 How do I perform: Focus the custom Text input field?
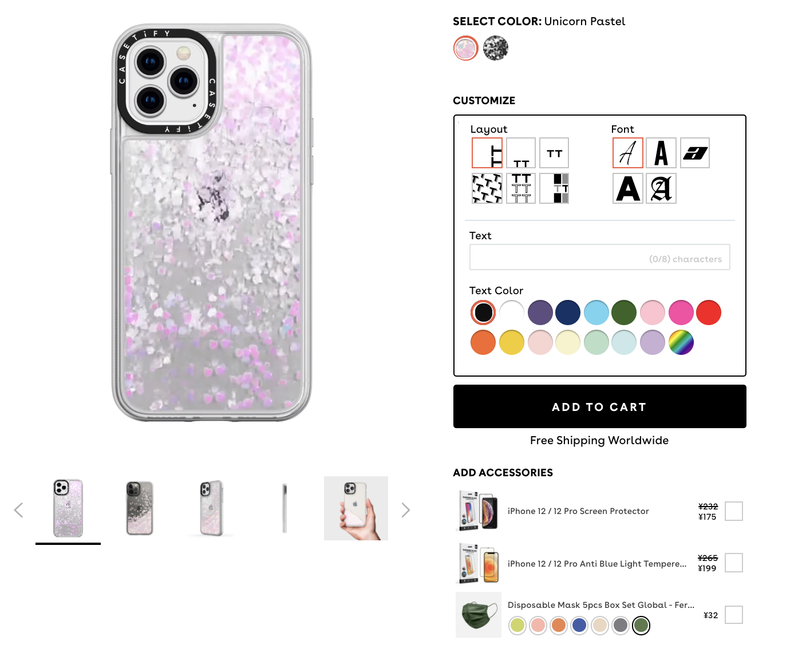[x=599, y=257]
